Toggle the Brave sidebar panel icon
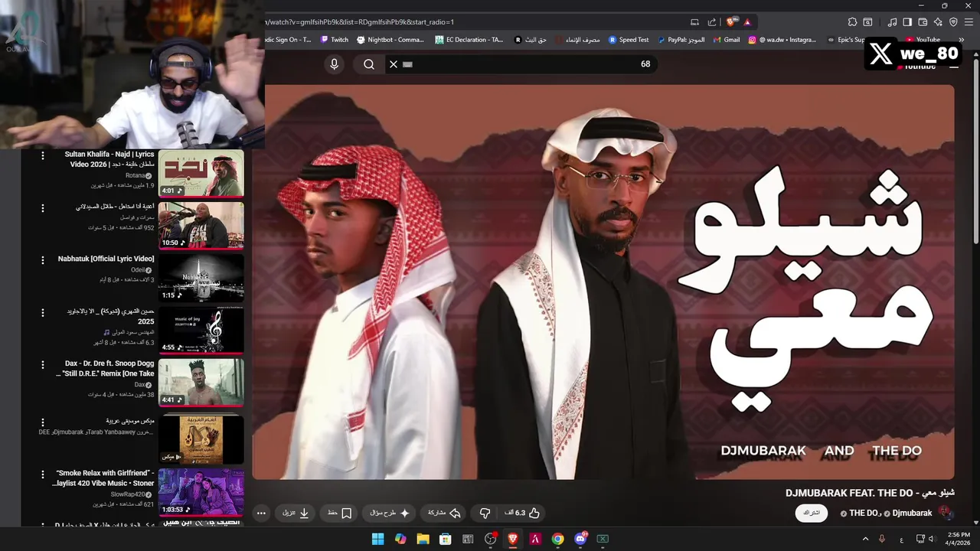This screenshot has height=551, width=980. 907,22
